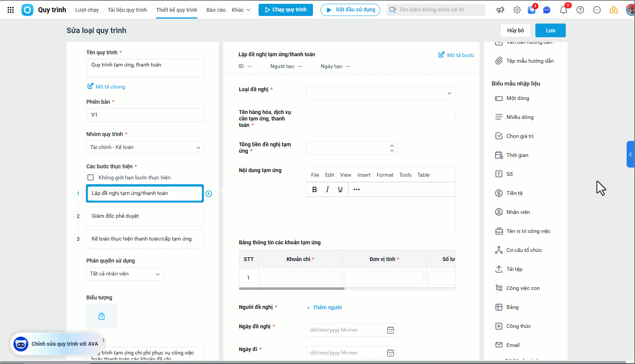Click the table horizontal scrollbar
Image resolution: width=635 pixels, height=364 pixels.
pyautogui.click(x=292, y=288)
